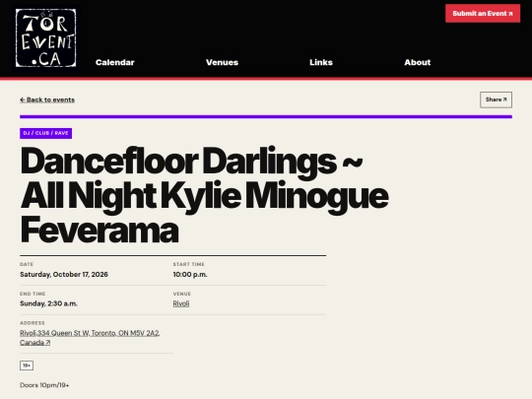Viewport: 532px width, 399px height.
Task: Open the Links navigation item
Action: [x=321, y=62]
